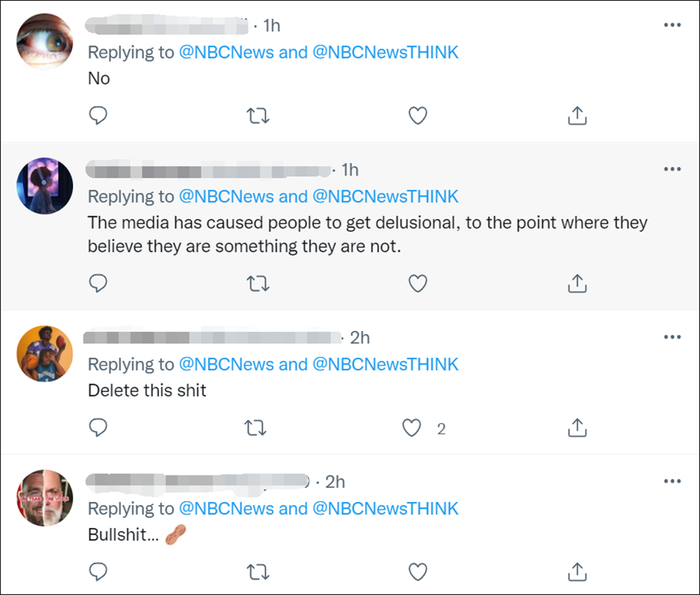Open more menu on delusional tweet
The height and width of the screenshot is (595, 700).
tap(672, 169)
